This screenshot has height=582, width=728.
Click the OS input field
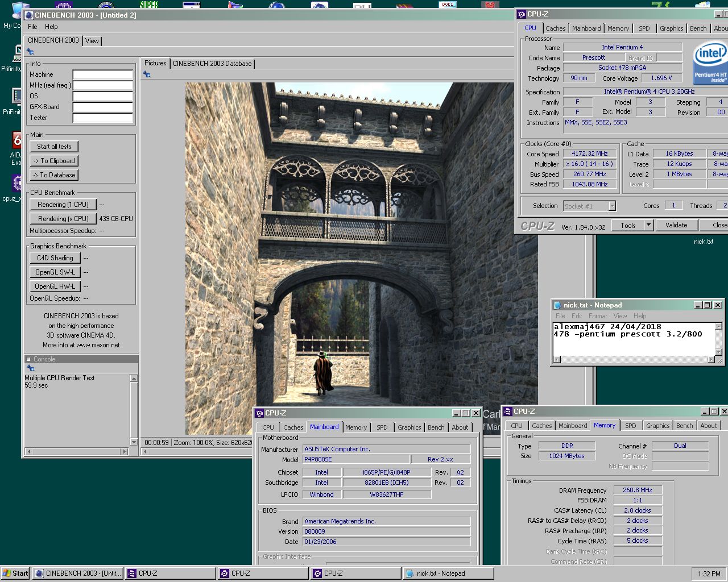coord(102,96)
